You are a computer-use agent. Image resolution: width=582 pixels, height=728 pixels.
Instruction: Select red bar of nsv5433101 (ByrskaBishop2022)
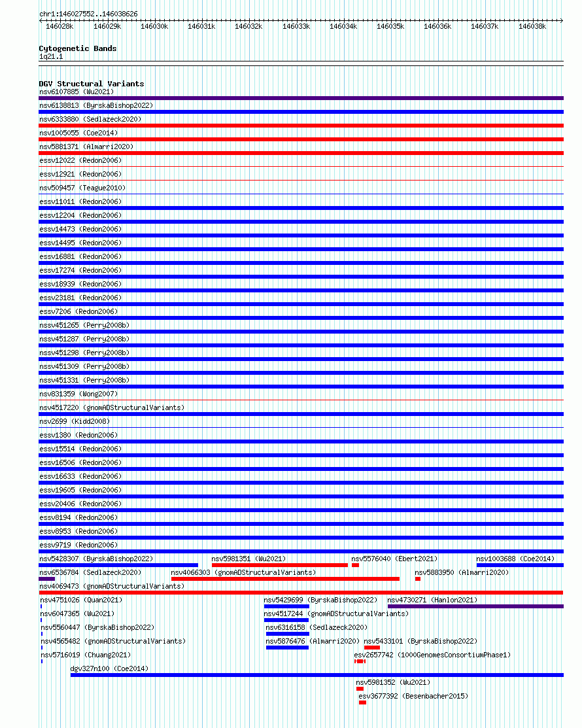372,648
